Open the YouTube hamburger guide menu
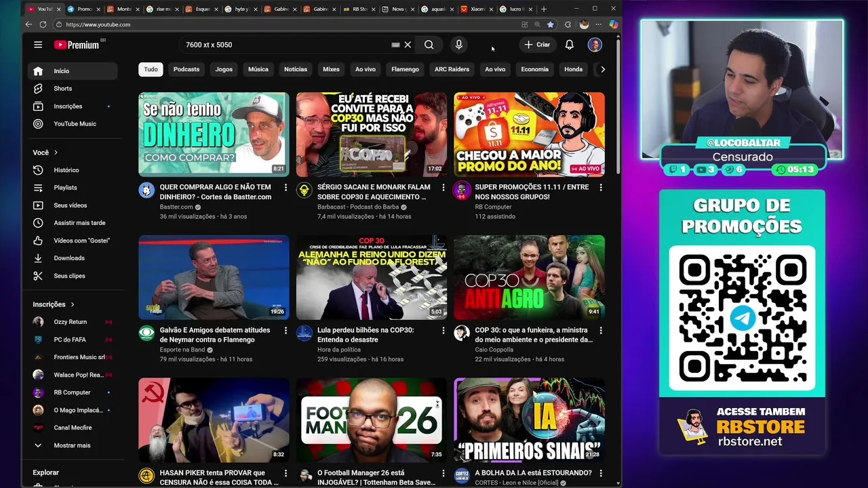The width and height of the screenshot is (868, 488). coord(38,45)
